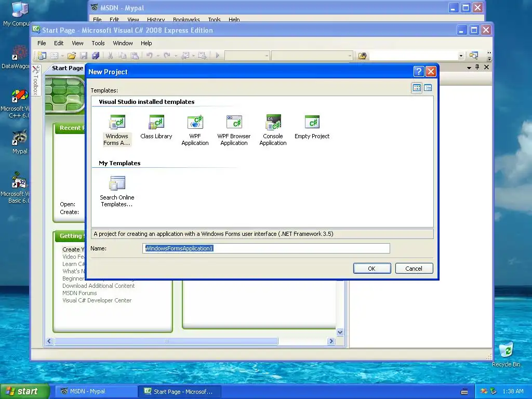Image resolution: width=532 pixels, height=399 pixels.
Task: Choose the WPF Application template
Action: tap(195, 130)
